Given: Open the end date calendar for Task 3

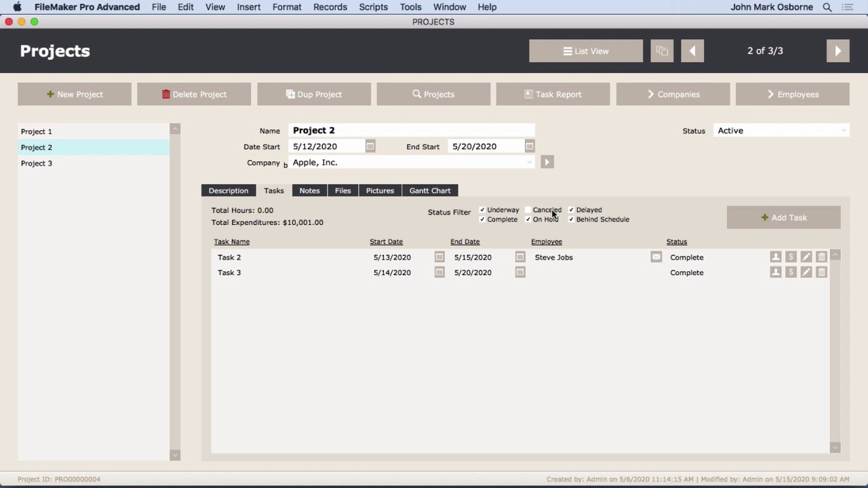Looking at the screenshot, I should (520, 272).
